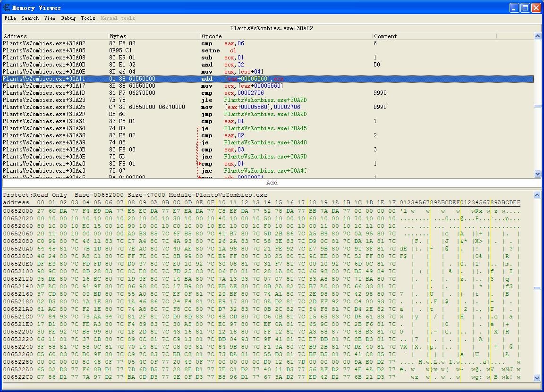This screenshot has width=544, height=392.
Task: Click the Opcode column header
Action: 286,36
